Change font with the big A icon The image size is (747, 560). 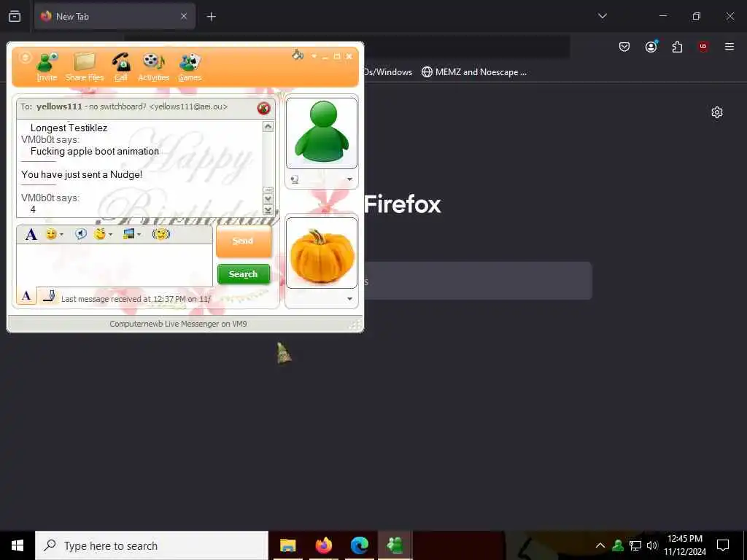[31, 234]
